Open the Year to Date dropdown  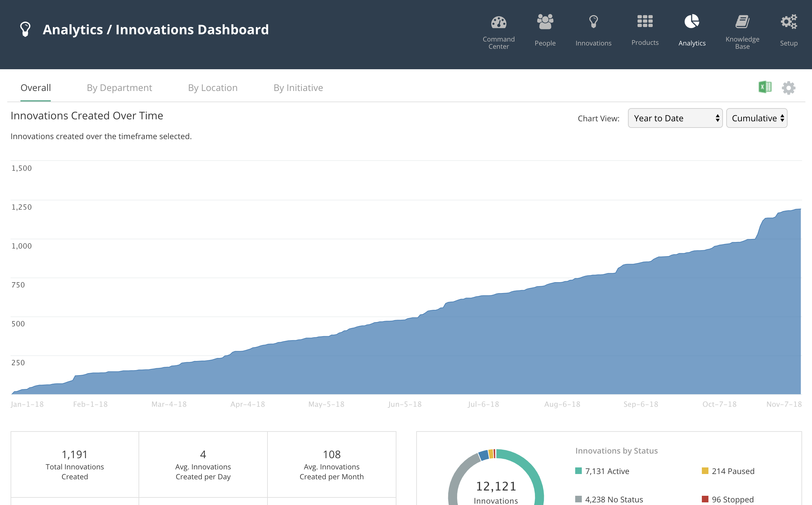[675, 118]
